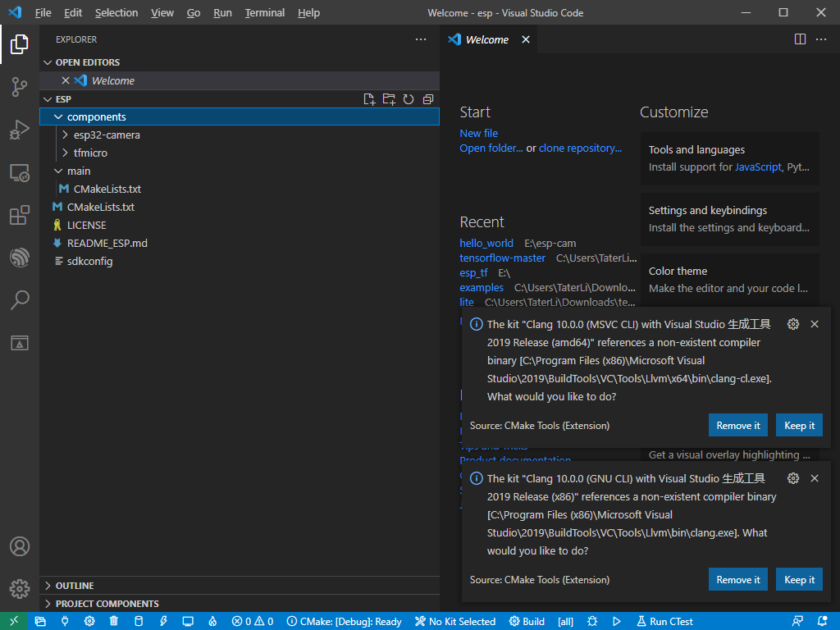Open the Run and Debug view
This screenshot has height=630, width=840.
click(20, 130)
